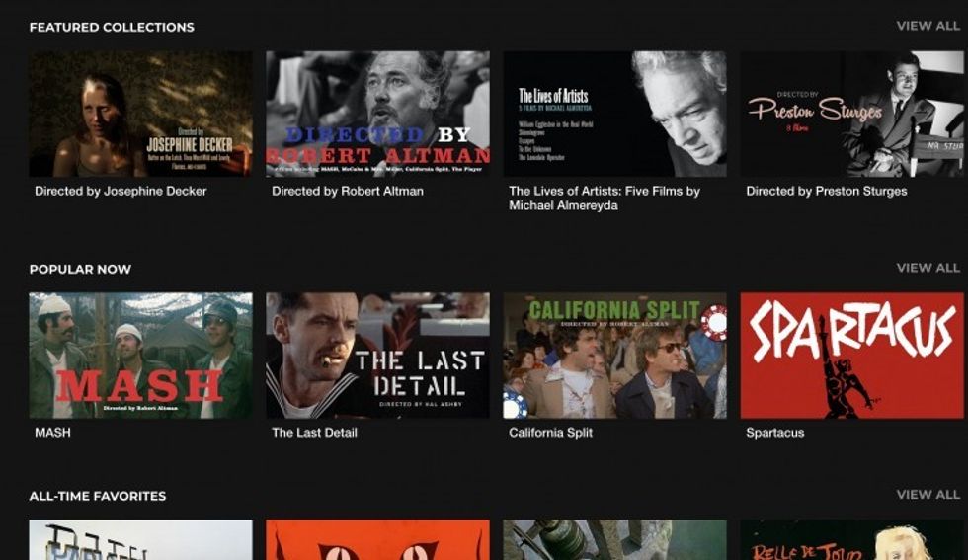Click 'California Split' title below poster
Image resolution: width=968 pixels, height=560 pixels.
coord(551,433)
